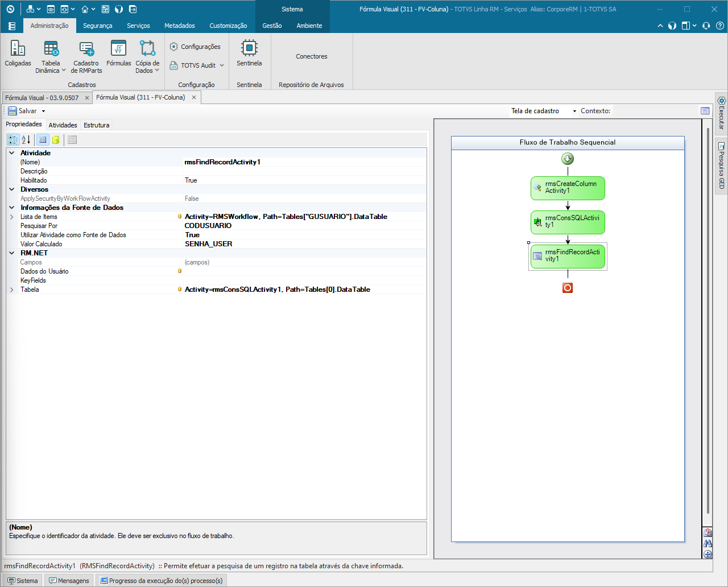728x587 pixels.
Task: Click the green start arrow in workflow
Action: [568, 159]
